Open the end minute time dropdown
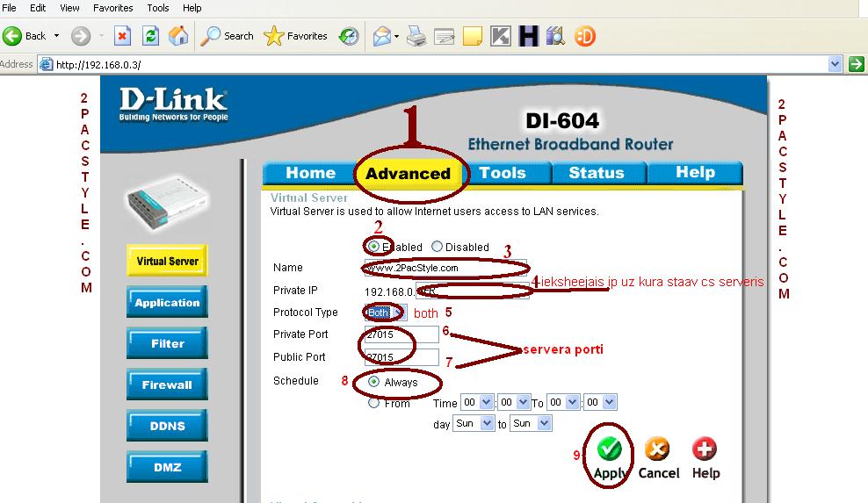The width and height of the screenshot is (868, 503). 600,402
